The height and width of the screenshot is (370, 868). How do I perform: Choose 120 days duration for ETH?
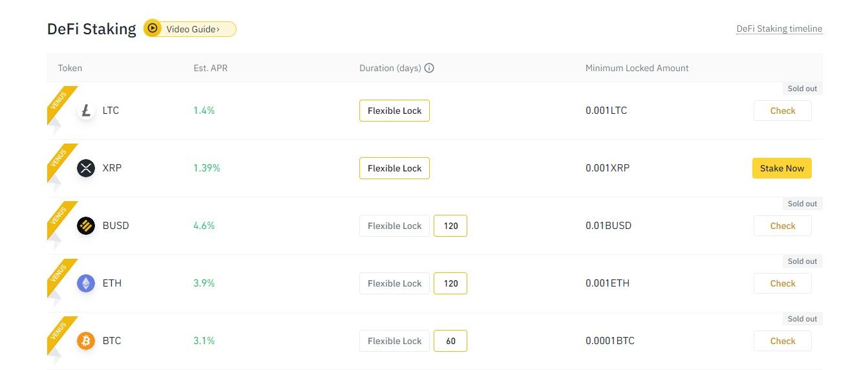(x=450, y=283)
